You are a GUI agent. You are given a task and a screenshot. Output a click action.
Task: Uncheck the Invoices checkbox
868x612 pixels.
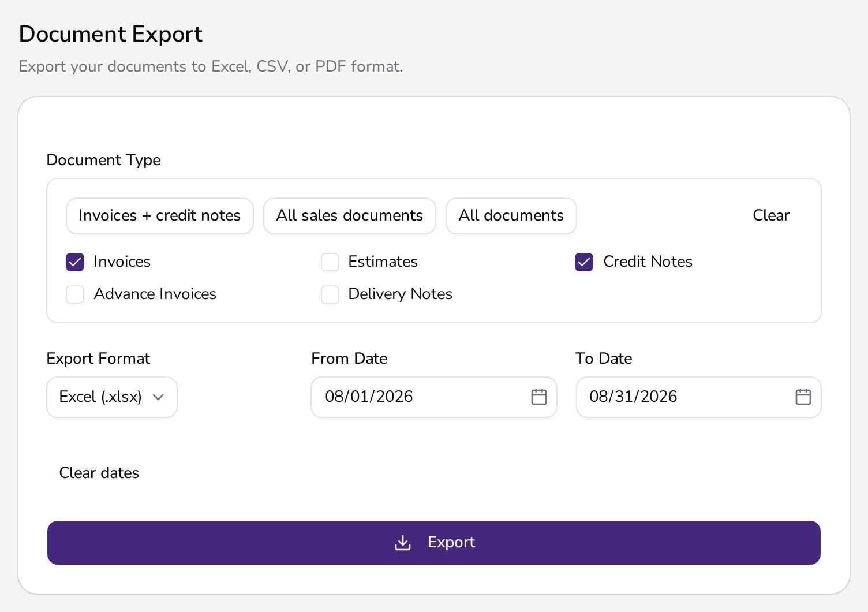click(75, 262)
